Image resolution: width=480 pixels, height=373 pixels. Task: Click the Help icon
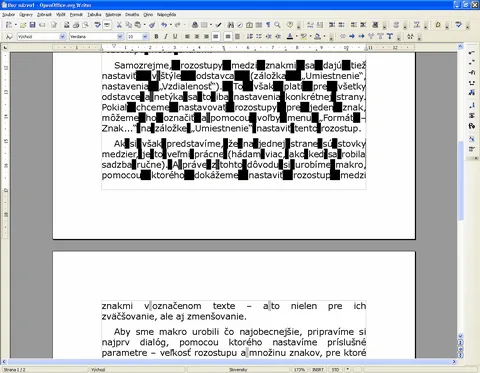(x=290, y=25)
